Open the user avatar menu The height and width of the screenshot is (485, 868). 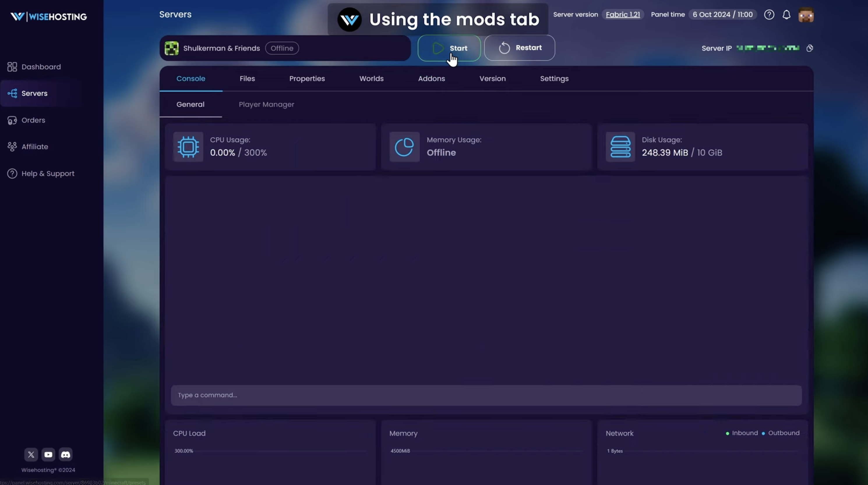(806, 15)
